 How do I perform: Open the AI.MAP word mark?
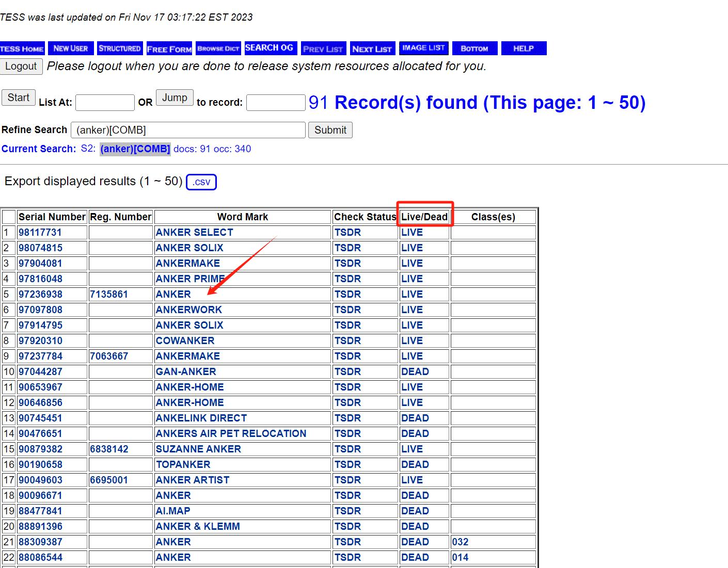173,511
